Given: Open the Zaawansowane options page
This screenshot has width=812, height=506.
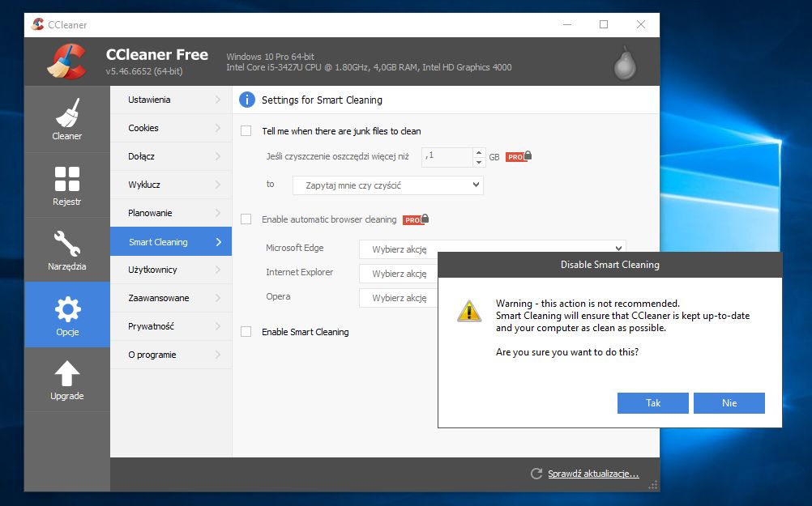Looking at the screenshot, I should [x=171, y=298].
